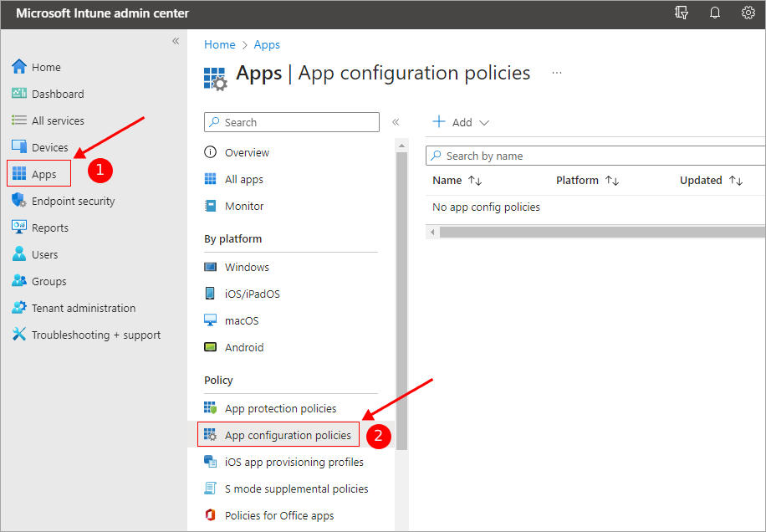
Task: Click the App protection policies shield icon
Action: [x=210, y=408]
